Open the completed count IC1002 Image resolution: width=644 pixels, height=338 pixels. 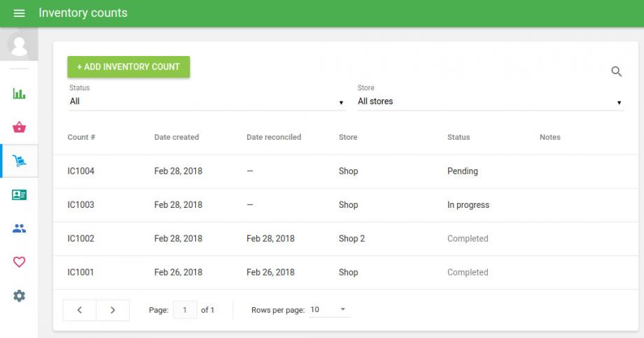[81, 239]
